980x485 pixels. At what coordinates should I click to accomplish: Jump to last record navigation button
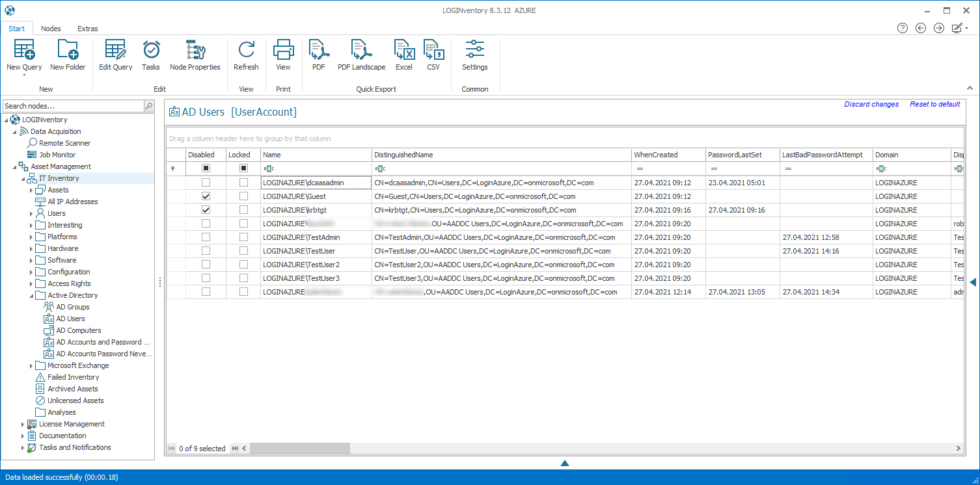point(235,448)
